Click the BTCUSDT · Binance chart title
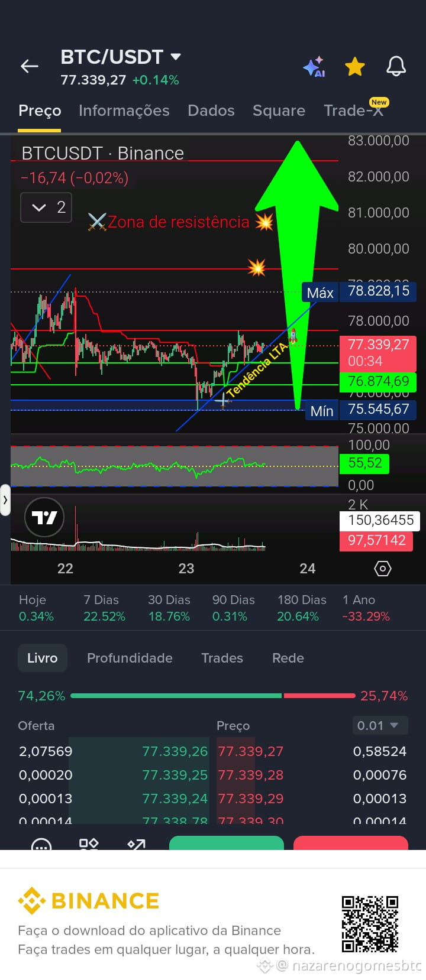426x980 pixels. tap(103, 153)
